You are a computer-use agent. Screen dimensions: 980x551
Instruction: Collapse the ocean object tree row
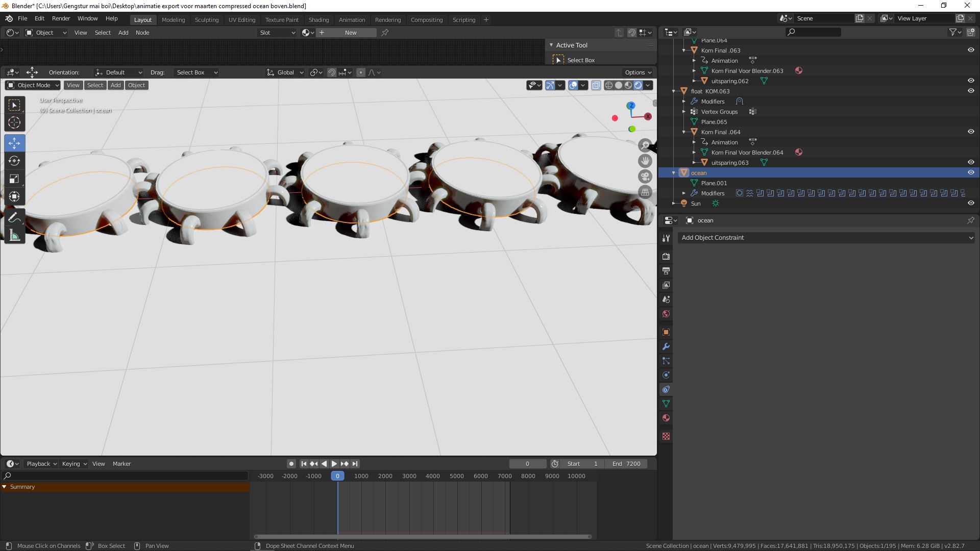coord(674,173)
